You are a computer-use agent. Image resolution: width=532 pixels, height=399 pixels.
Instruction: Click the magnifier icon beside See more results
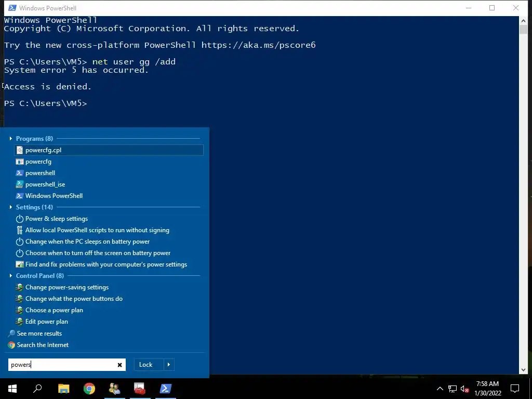pyautogui.click(x=11, y=334)
